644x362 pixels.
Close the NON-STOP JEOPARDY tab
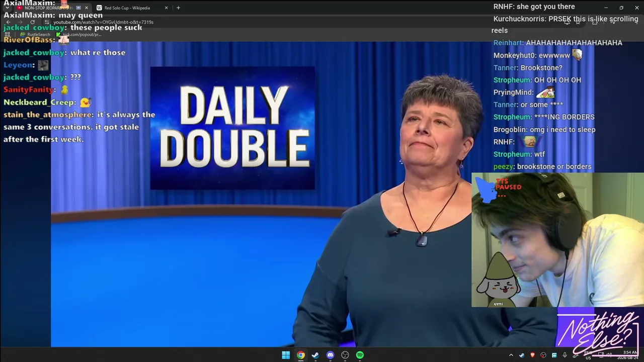pos(87,8)
